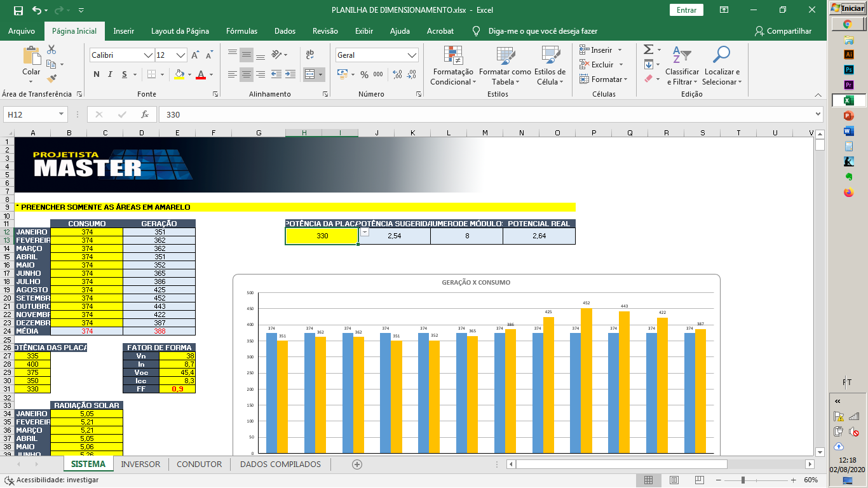Screen dimensions: 868x488
Task: Open the Calibri font name dropdown
Action: point(148,55)
